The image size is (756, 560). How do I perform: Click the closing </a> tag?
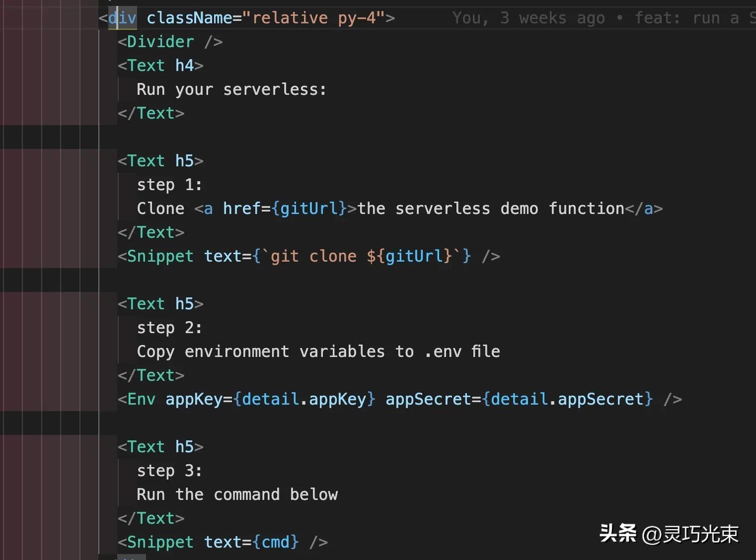tap(646, 208)
